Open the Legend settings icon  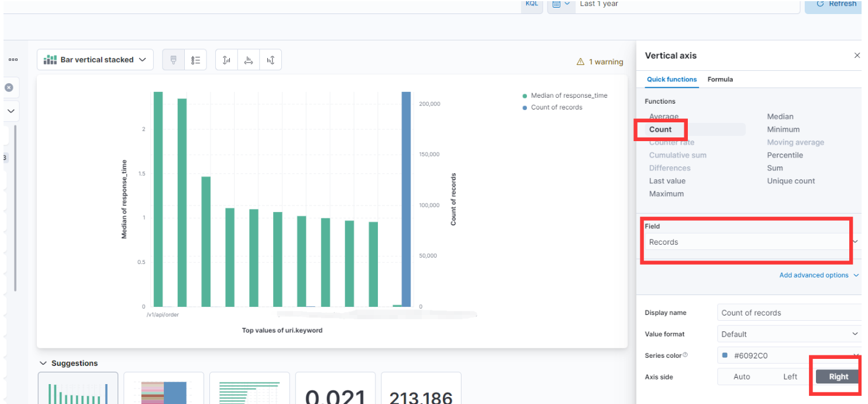pyautogui.click(x=195, y=60)
